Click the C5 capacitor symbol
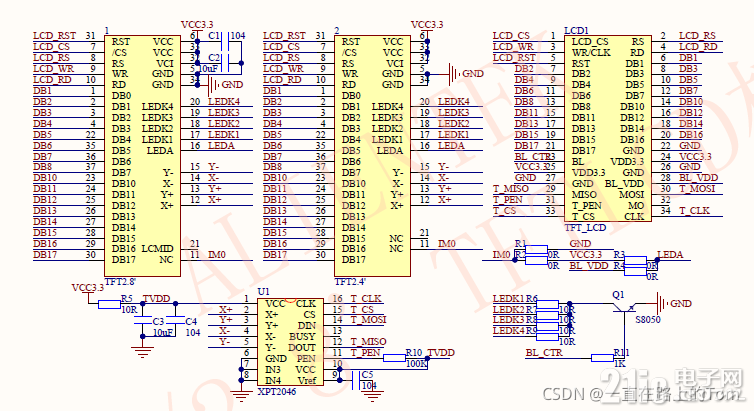The width and height of the screenshot is (754, 411). (x=356, y=380)
